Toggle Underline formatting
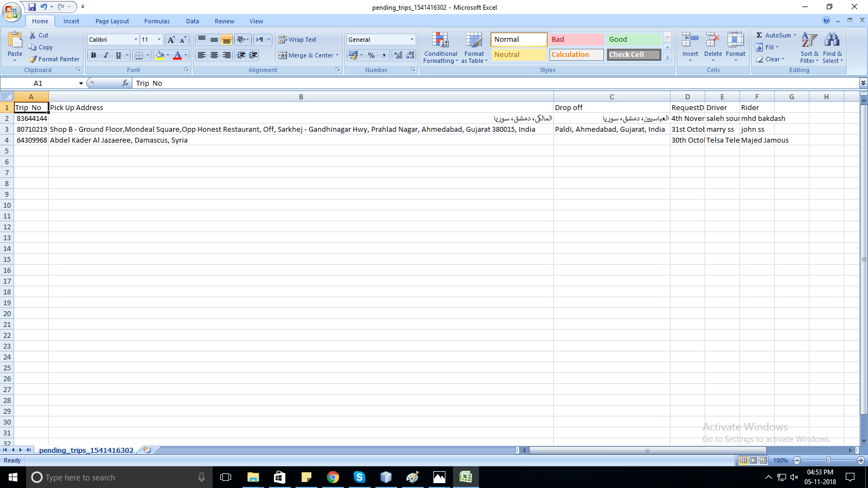 [118, 55]
